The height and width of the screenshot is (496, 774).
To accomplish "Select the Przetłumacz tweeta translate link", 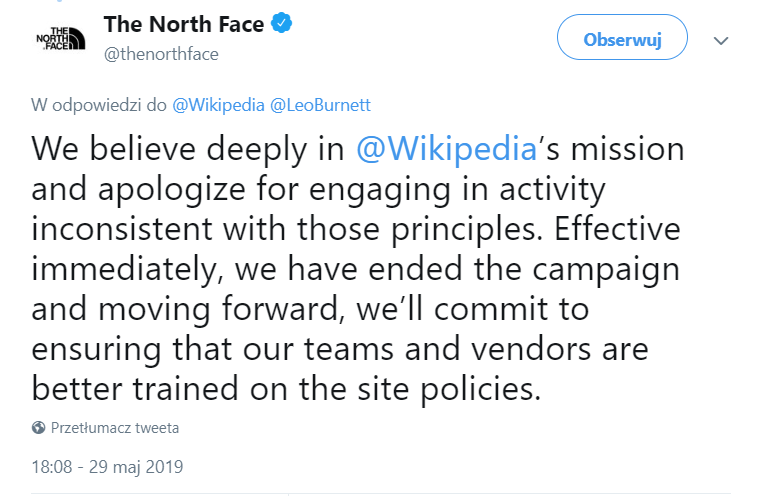I will click(116, 428).
